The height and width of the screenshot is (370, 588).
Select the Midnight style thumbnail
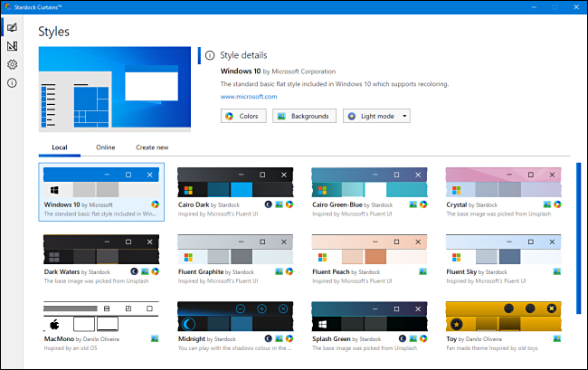236,316
